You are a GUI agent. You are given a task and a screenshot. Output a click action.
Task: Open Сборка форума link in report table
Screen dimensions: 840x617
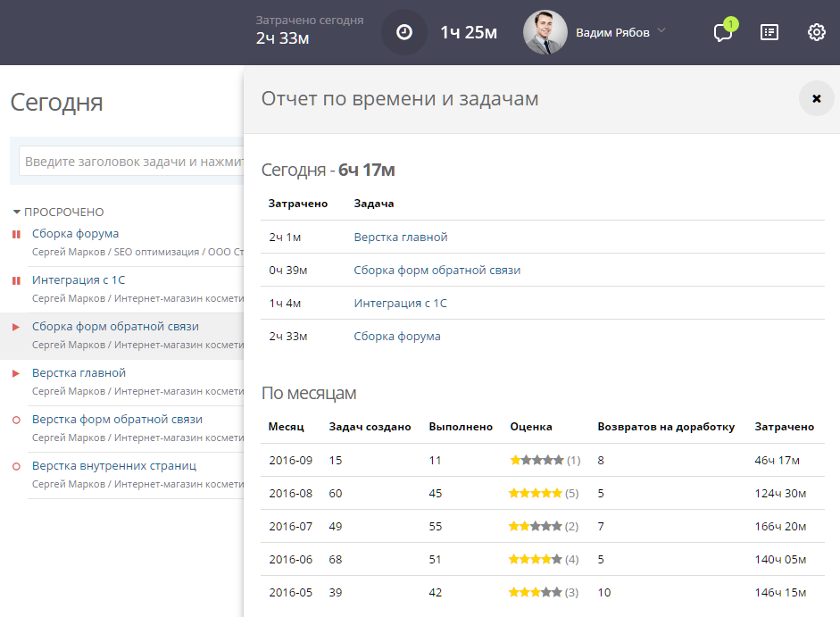396,337
